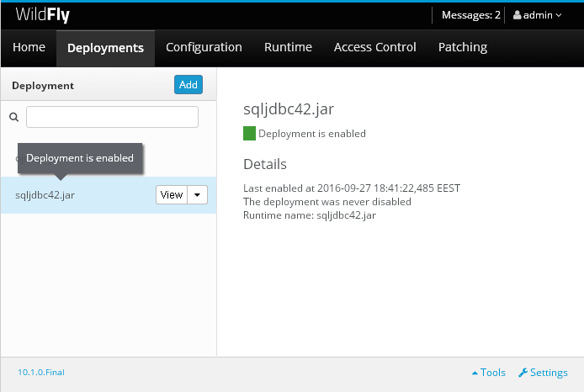Expand the admin user menu chevron
Viewport: 584px width, 392px height.
[x=559, y=15]
